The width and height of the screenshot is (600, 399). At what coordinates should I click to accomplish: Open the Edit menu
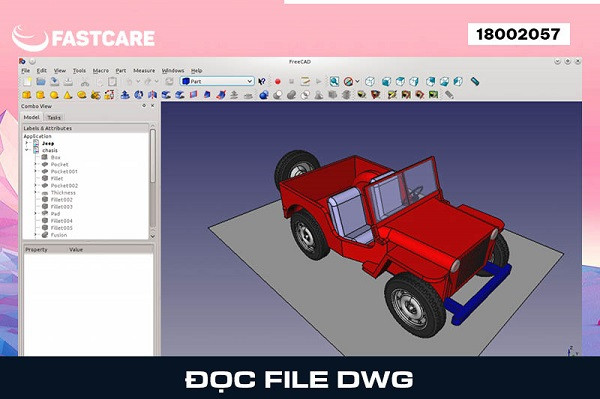pos(42,71)
